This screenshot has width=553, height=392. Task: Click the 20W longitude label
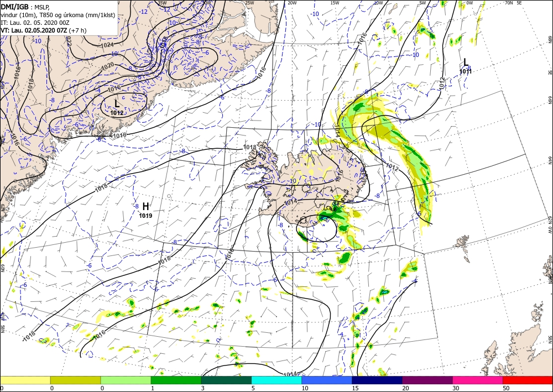[291, 3]
